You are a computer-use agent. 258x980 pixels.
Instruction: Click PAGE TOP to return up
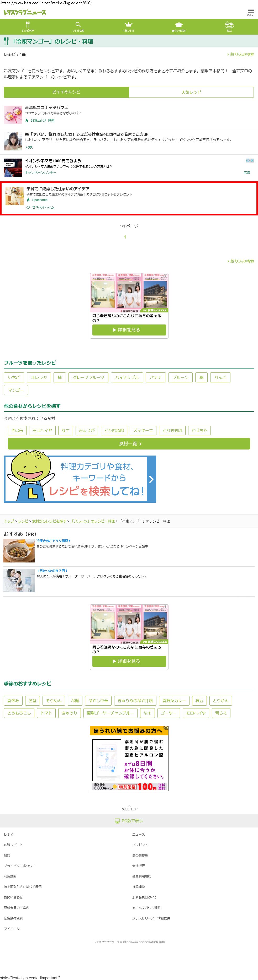click(x=129, y=809)
